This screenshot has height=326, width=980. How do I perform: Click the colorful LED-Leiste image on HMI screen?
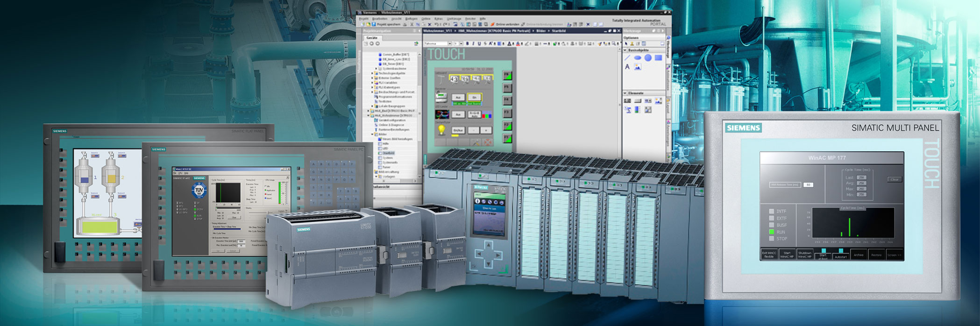[442, 114]
